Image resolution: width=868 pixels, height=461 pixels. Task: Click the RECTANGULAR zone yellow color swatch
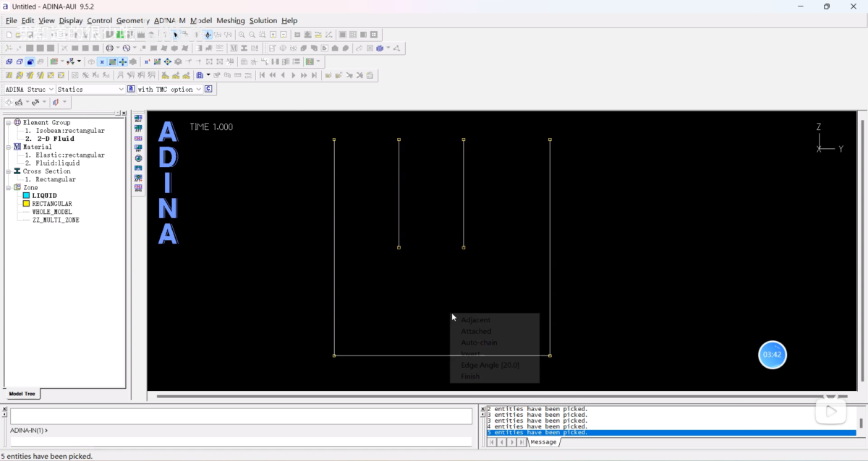click(26, 204)
